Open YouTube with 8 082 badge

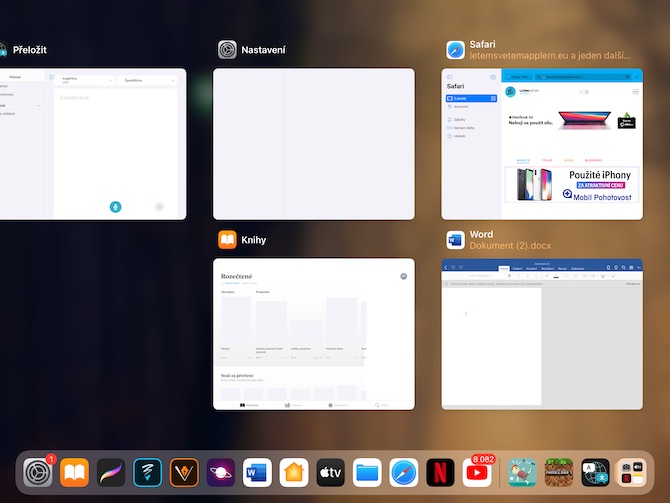477,473
